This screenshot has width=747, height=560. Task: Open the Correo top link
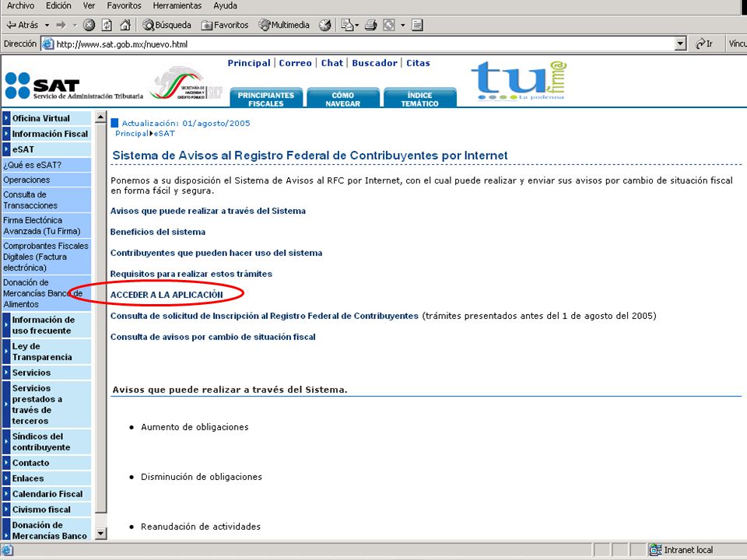(x=296, y=63)
